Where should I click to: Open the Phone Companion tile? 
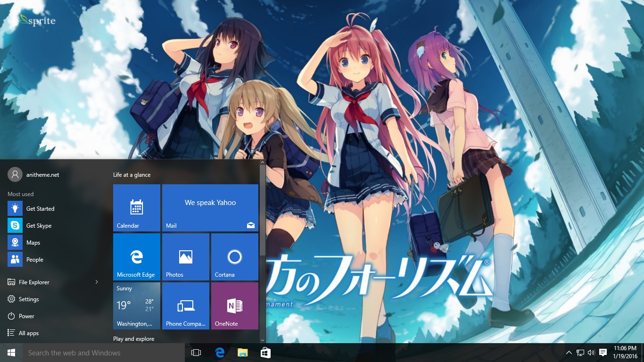click(186, 305)
